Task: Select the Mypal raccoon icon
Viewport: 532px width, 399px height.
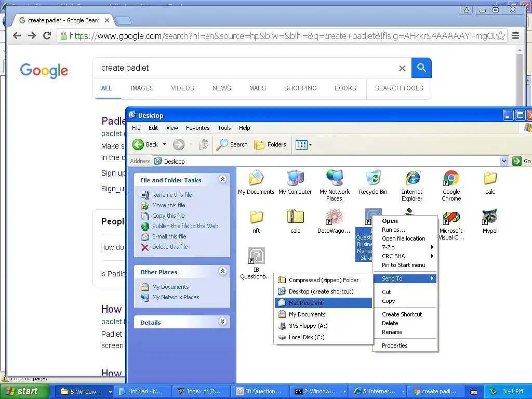Action: [x=490, y=221]
